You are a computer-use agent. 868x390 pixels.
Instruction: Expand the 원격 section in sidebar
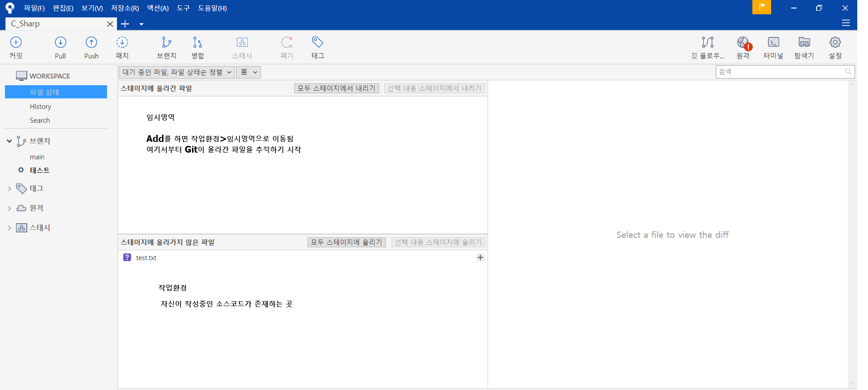coord(9,208)
